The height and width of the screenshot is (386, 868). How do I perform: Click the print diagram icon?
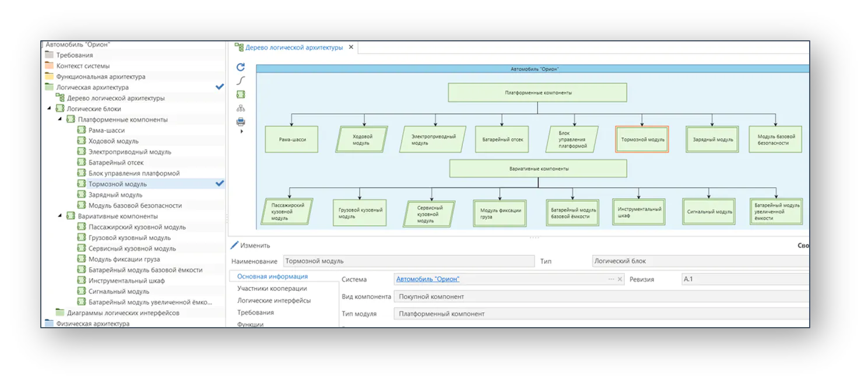point(241,122)
